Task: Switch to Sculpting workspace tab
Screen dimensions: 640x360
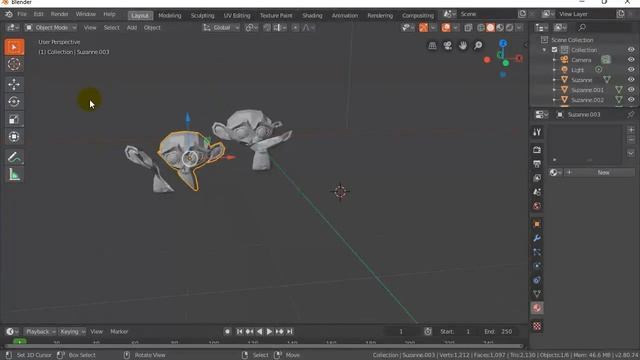Action: coord(202,16)
